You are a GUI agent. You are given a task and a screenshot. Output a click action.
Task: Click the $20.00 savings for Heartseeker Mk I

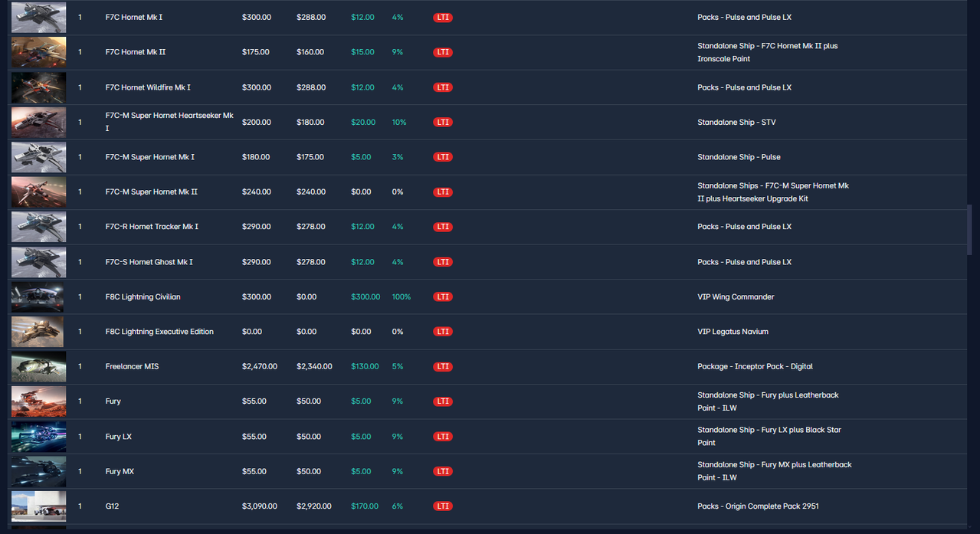(363, 122)
